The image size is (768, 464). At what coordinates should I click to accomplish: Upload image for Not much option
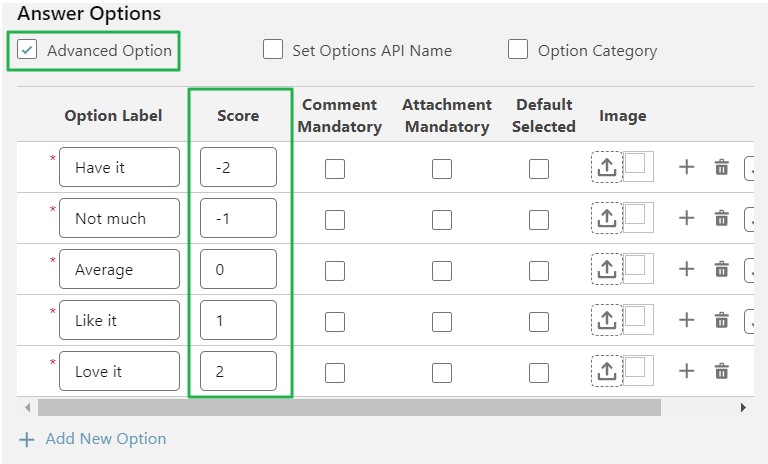tap(606, 218)
